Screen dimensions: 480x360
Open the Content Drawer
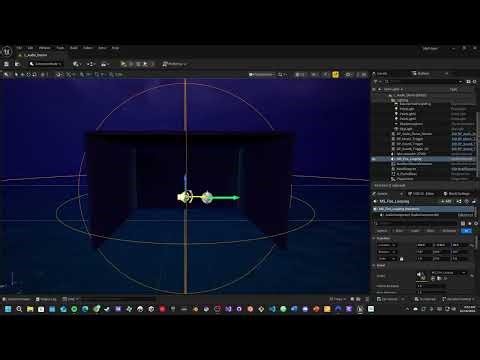16,299
